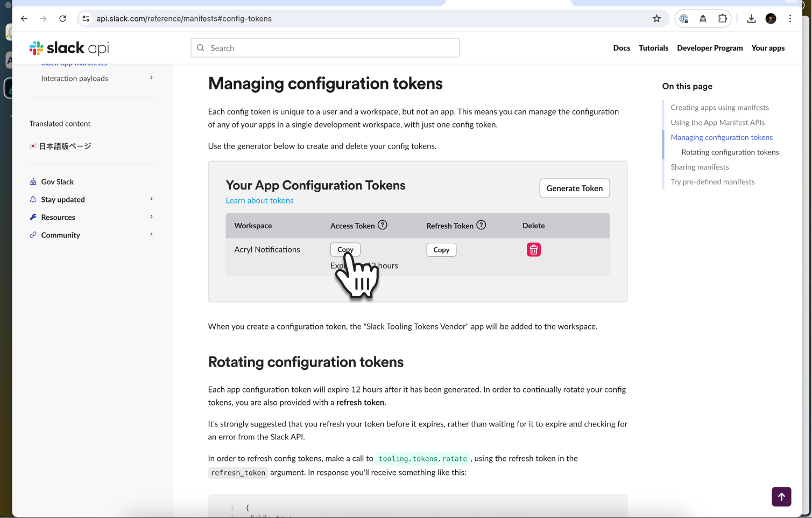Click the Generate Token button
This screenshot has height=518, width=812.
pyautogui.click(x=574, y=188)
